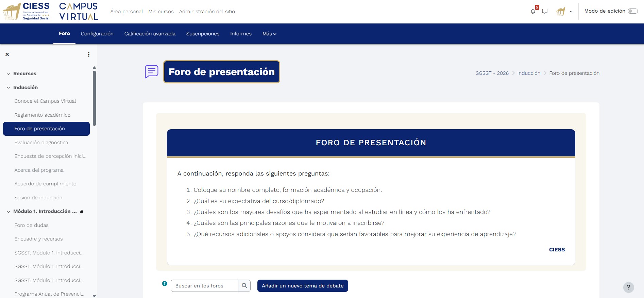This screenshot has height=298, width=644.
Task: Open Evaluación diagnóstica
Action: pos(41,143)
